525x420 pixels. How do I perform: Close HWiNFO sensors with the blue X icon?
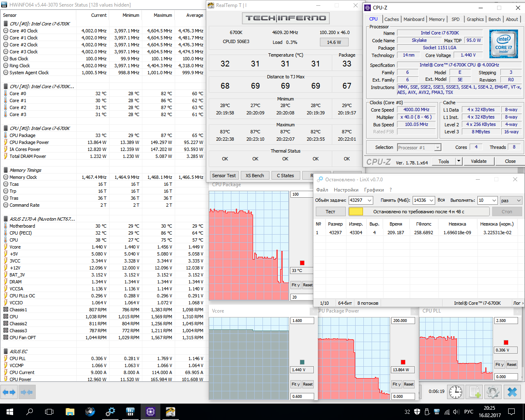(512, 392)
